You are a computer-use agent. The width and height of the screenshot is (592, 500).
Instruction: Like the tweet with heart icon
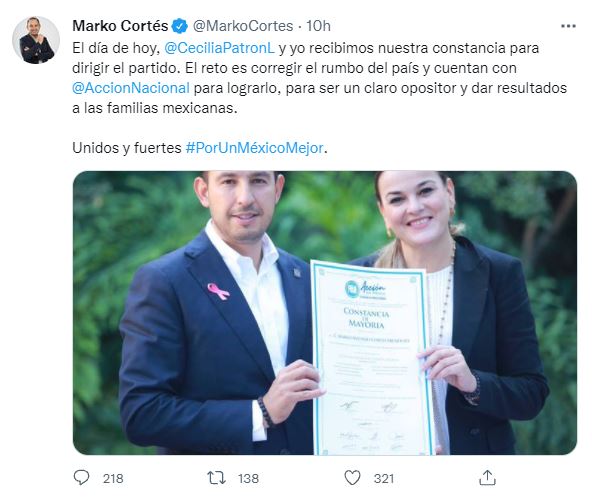[x=352, y=478]
